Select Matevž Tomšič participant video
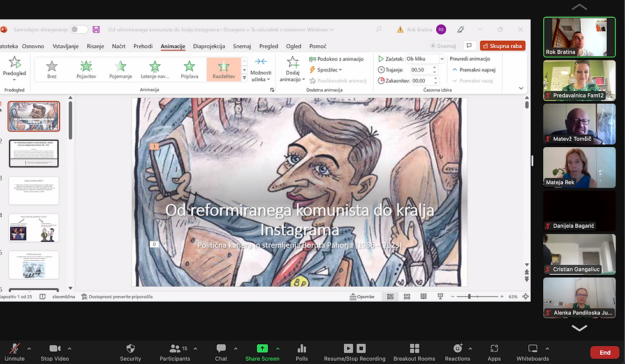 pos(579,124)
